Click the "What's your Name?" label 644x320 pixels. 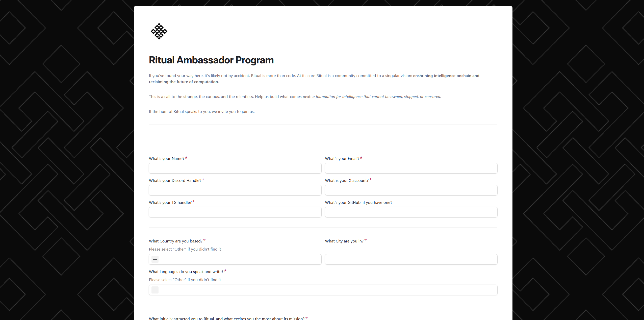tap(166, 159)
